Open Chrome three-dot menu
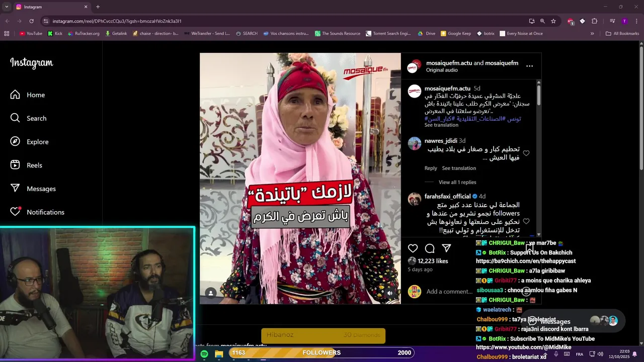 coord(637,21)
